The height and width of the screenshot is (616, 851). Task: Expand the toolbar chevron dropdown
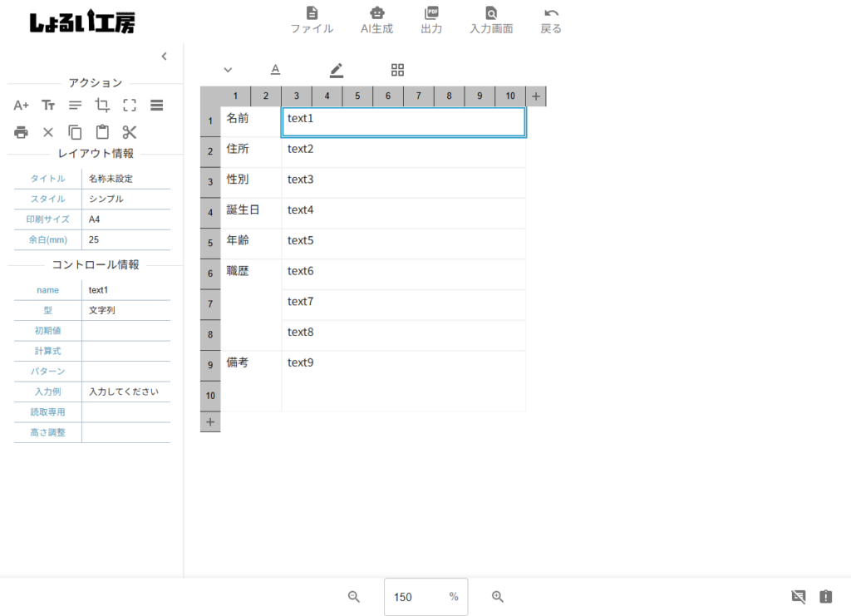click(228, 71)
